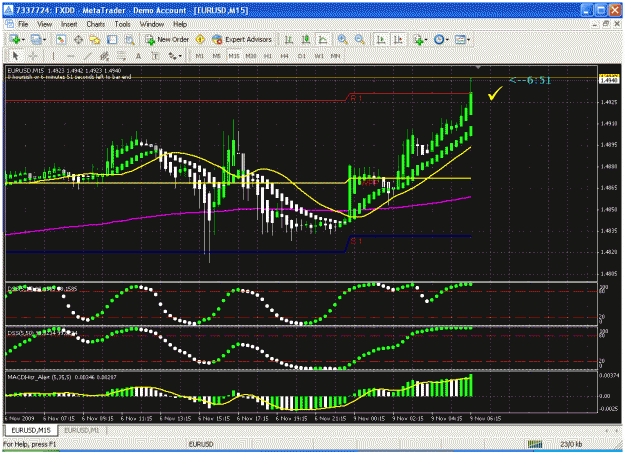
Task: Select the Vertical Line drawing tool
Action: (x=53, y=56)
